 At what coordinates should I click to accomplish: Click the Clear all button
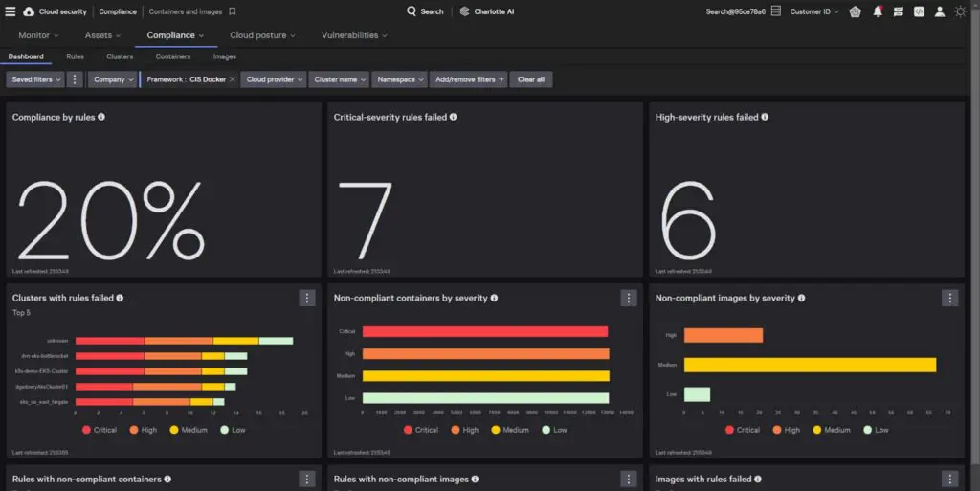click(x=531, y=79)
